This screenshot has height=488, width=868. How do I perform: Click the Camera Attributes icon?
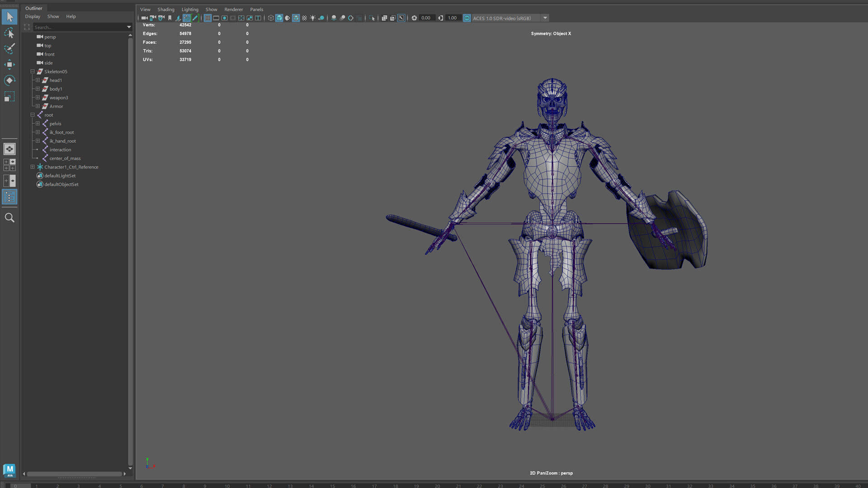point(161,18)
